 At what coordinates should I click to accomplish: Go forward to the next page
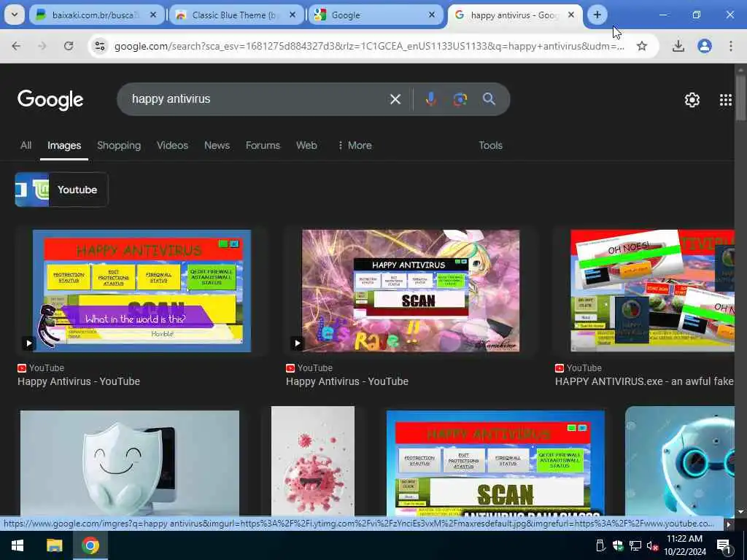42,46
